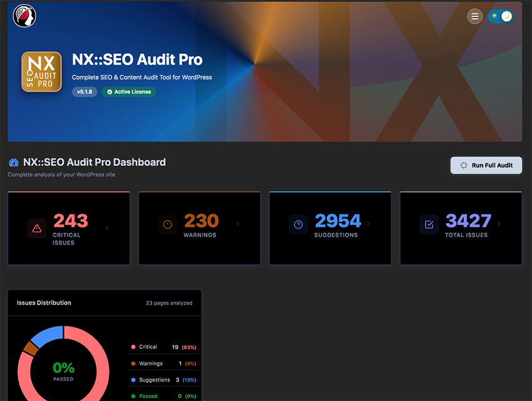The height and width of the screenshot is (401, 532).
Task: Click the purple checkbox icon for Total Issues
Action: (x=429, y=224)
